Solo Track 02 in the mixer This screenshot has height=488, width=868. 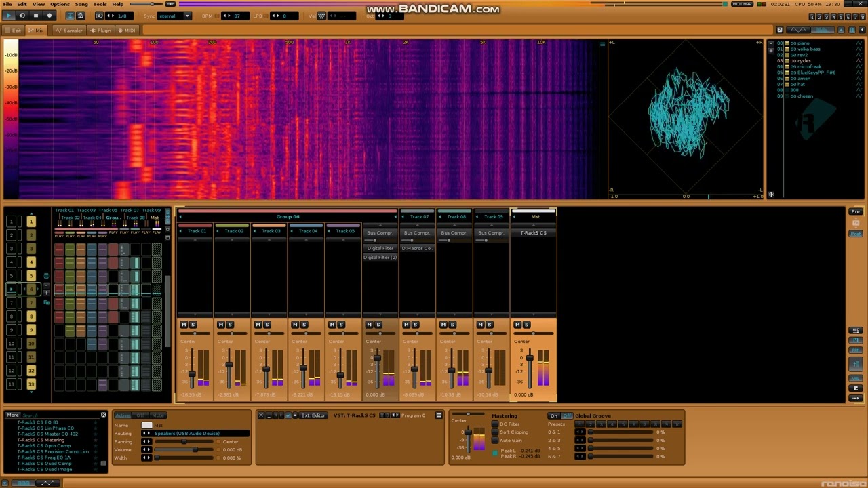click(x=230, y=325)
